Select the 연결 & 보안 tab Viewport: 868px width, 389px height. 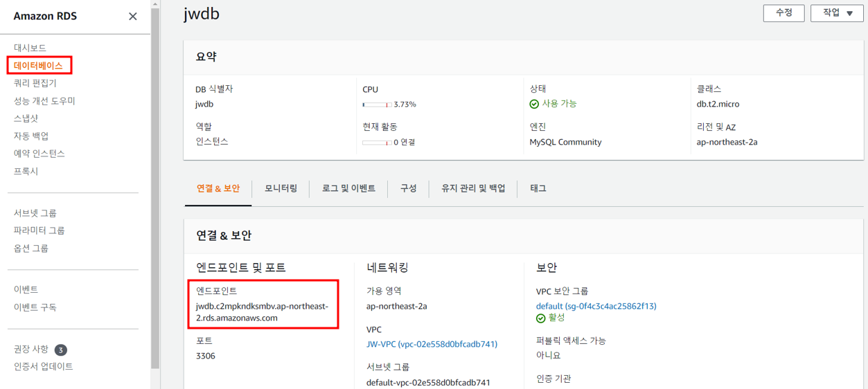pyautogui.click(x=218, y=188)
